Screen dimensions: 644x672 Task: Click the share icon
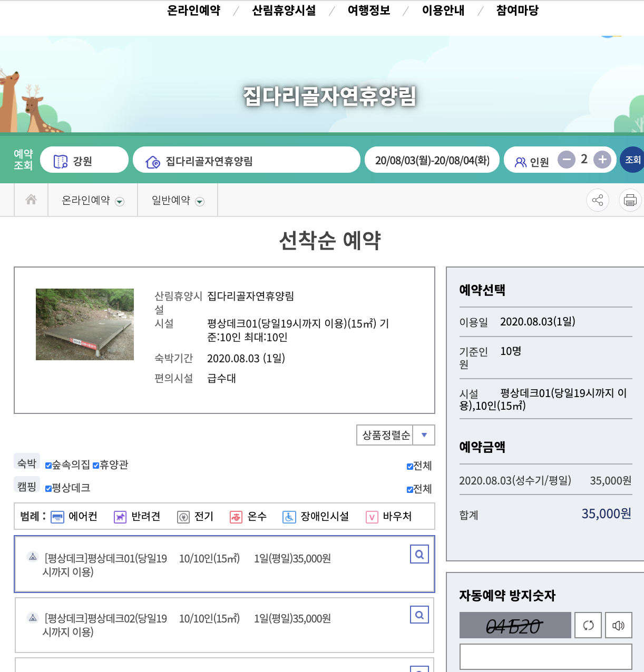tap(598, 200)
